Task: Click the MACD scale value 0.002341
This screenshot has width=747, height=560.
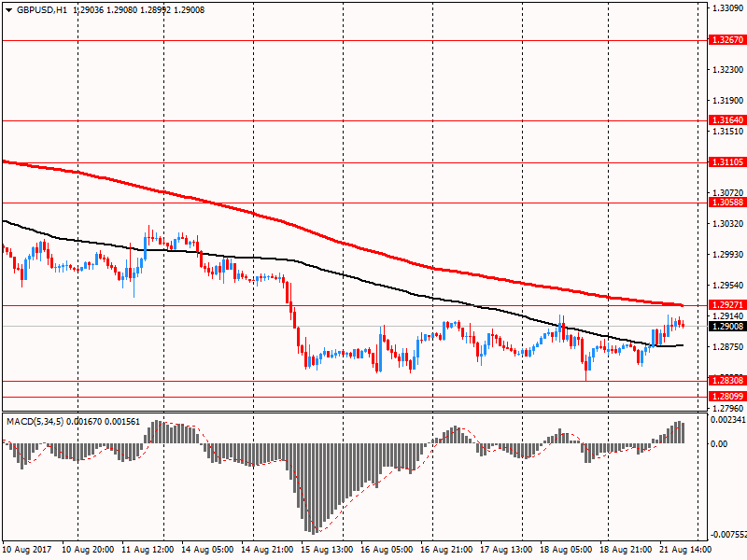Action: tap(728, 419)
